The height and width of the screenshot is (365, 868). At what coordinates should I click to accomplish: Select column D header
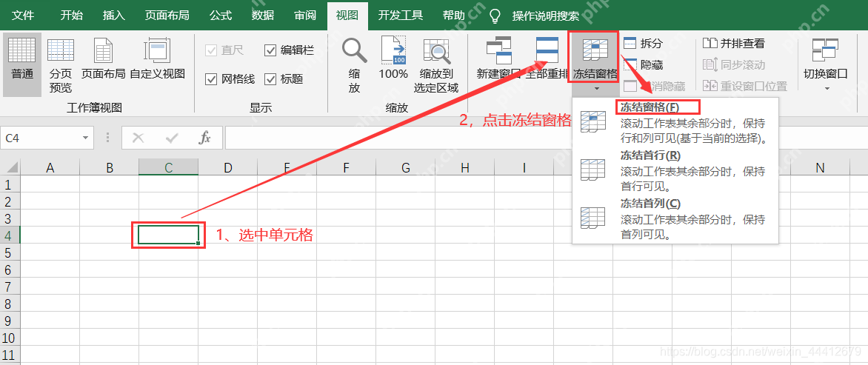click(227, 167)
